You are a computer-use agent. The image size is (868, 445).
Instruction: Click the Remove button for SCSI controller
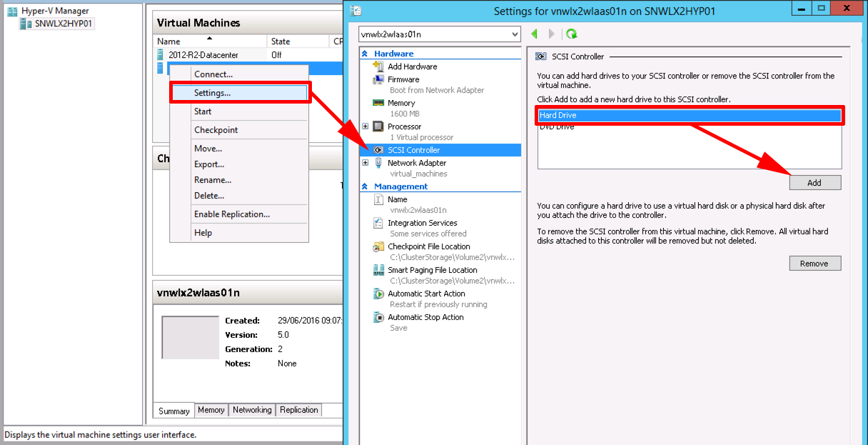click(815, 264)
